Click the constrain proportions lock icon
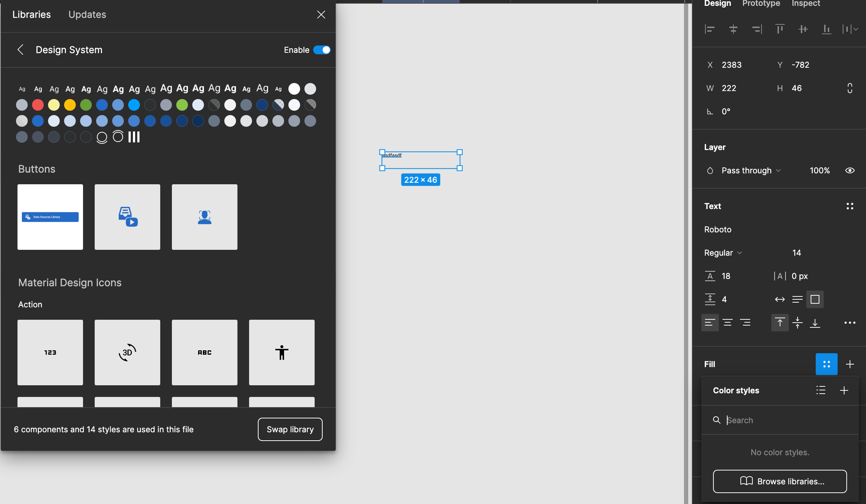This screenshot has height=504, width=866. coord(850,88)
